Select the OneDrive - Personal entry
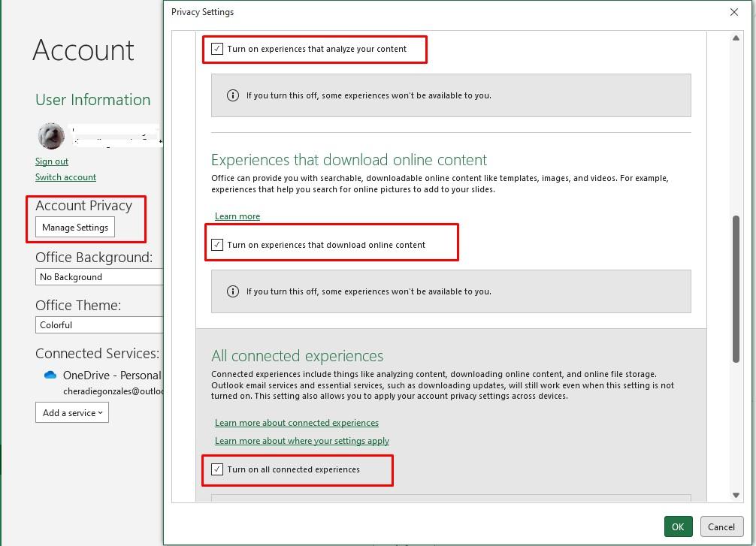The height and width of the screenshot is (546, 756). tap(112, 376)
